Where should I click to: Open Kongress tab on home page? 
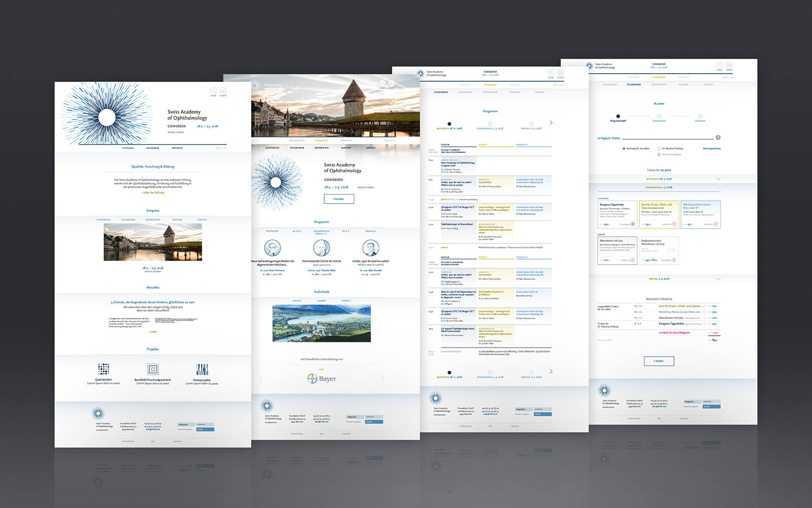point(153,148)
